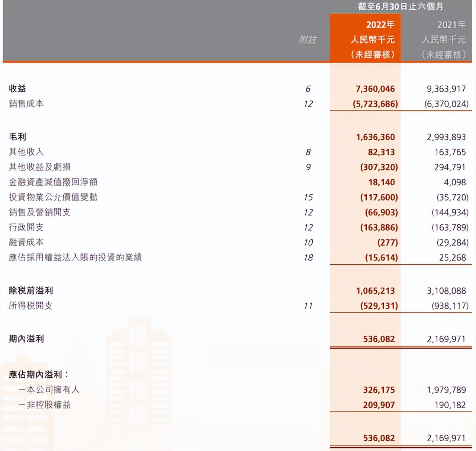Screen dimensions: 476x451
Task: Click the 2021年 column header
Action: (451, 25)
